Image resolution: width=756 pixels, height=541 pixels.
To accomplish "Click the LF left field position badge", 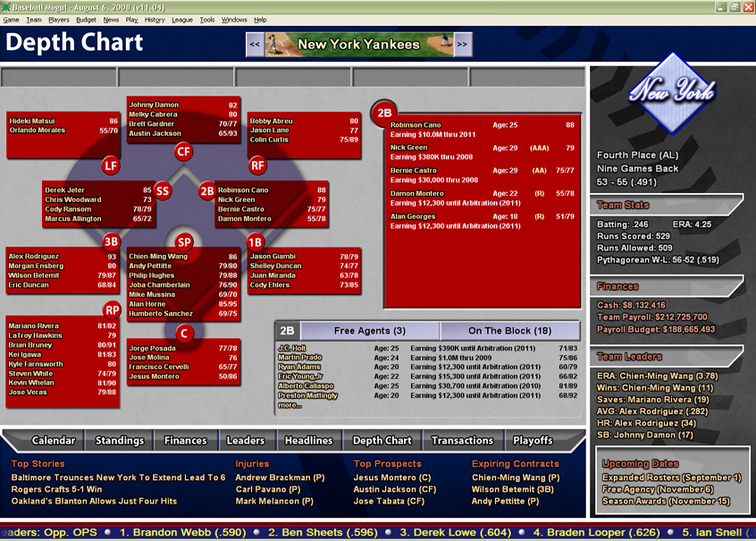I will coord(109,165).
